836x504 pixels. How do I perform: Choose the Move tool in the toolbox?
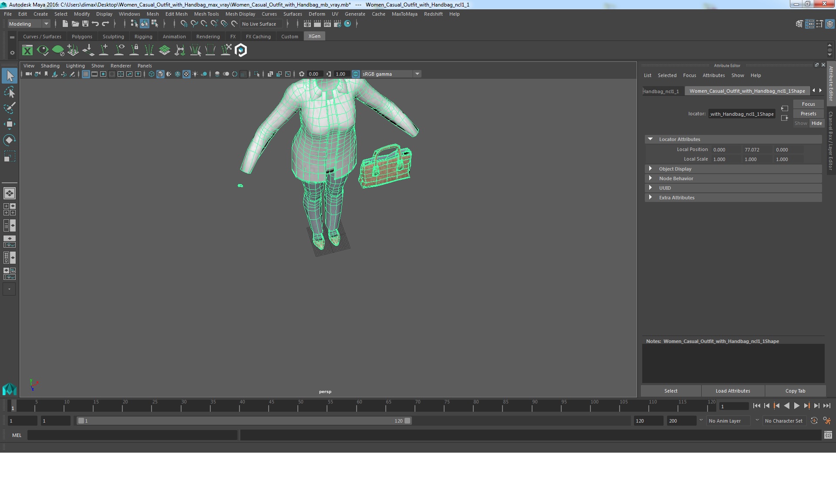click(x=10, y=124)
